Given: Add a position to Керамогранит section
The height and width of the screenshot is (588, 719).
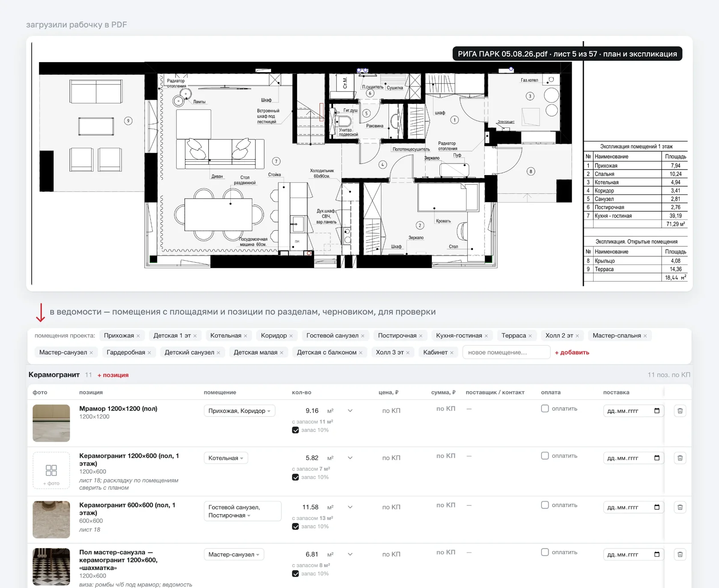Looking at the screenshot, I should coord(113,375).
